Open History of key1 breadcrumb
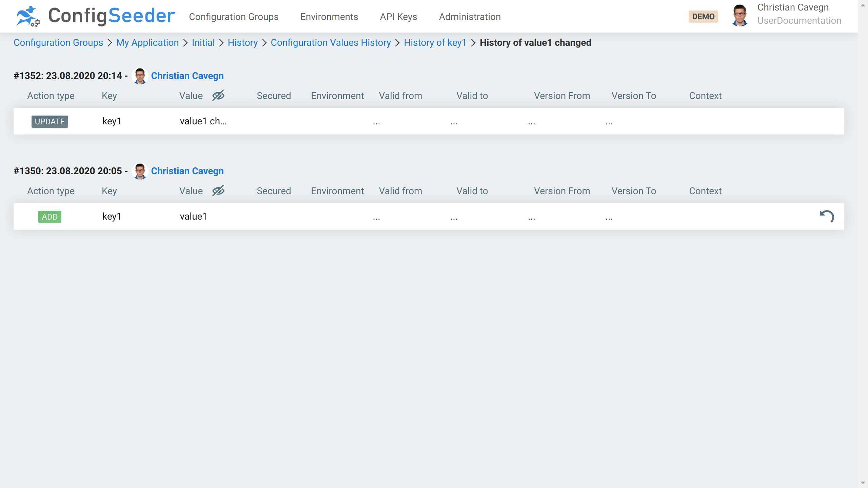The image size is (868, 488). [435, 42]
